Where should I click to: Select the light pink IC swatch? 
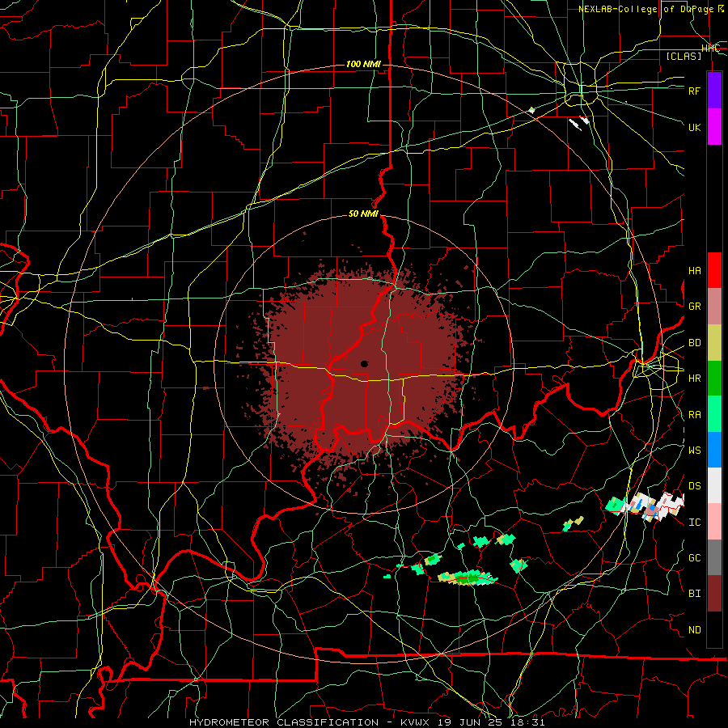[x=714, y=522]
